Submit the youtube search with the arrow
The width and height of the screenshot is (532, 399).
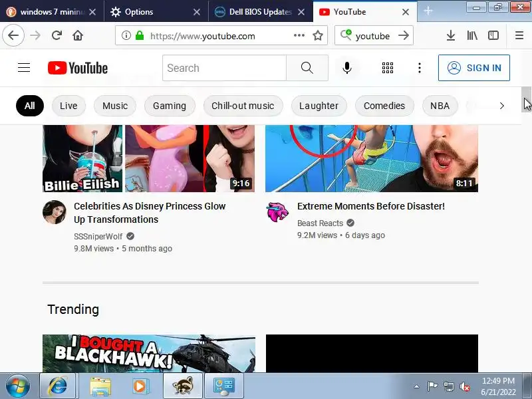[404, 35]
